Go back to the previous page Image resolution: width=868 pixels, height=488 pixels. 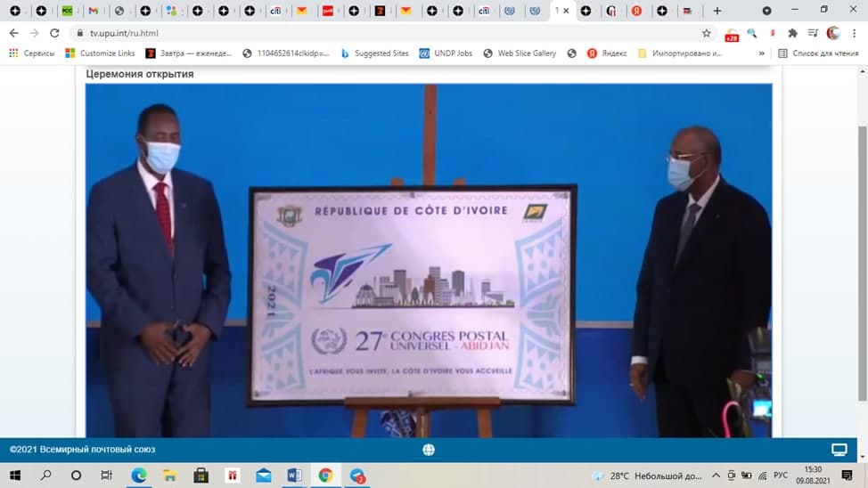tap(14, 33)
